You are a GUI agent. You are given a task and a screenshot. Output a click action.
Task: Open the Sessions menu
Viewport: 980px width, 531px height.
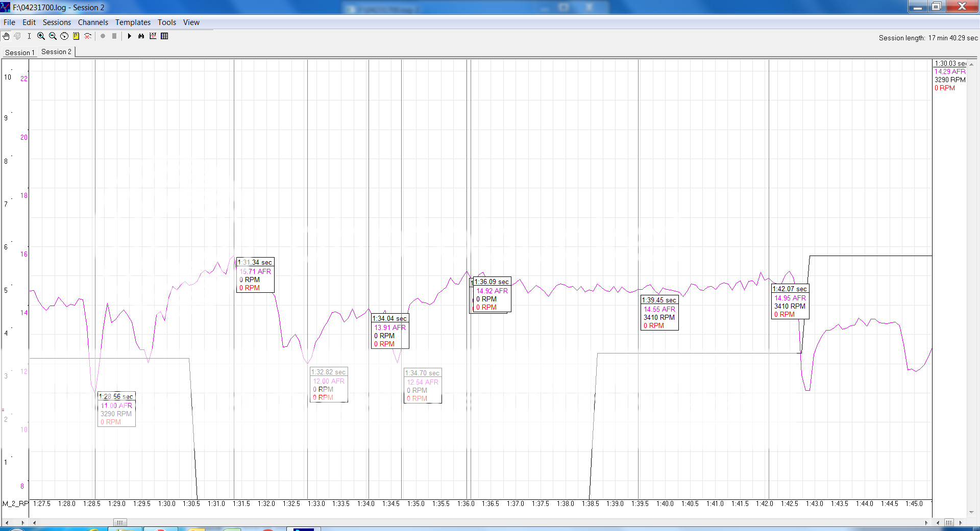coord(57,22)
